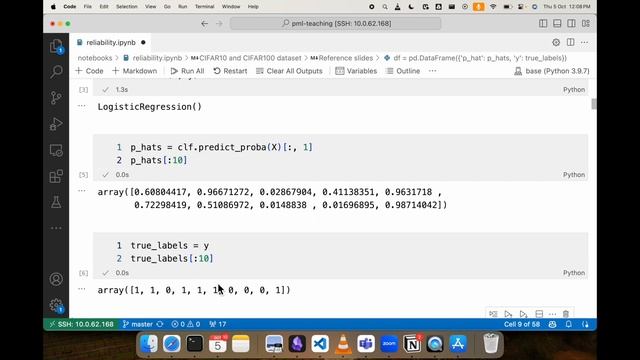The height and width of the screenshot is (360, 640).
Task: Open p_hats array output actions ellipsis
Action: pos(82,191)
